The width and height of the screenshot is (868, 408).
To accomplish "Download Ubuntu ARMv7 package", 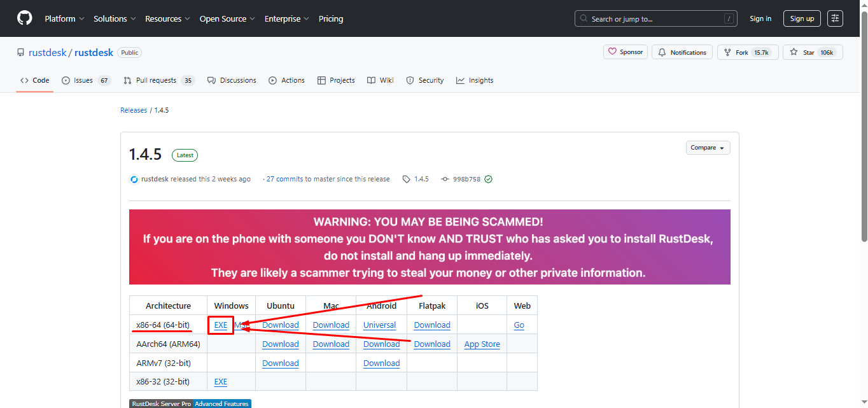I will click(x=281, y=363).
